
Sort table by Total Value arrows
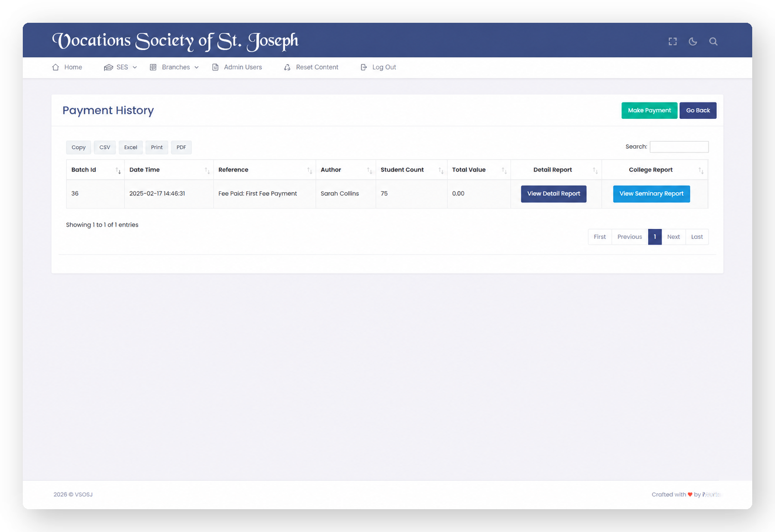click(504, 171)
